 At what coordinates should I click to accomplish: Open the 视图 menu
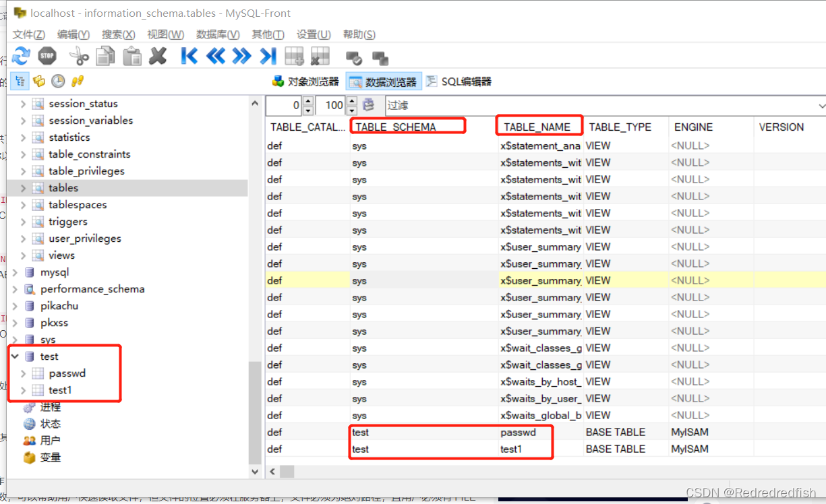click(165, 34)
